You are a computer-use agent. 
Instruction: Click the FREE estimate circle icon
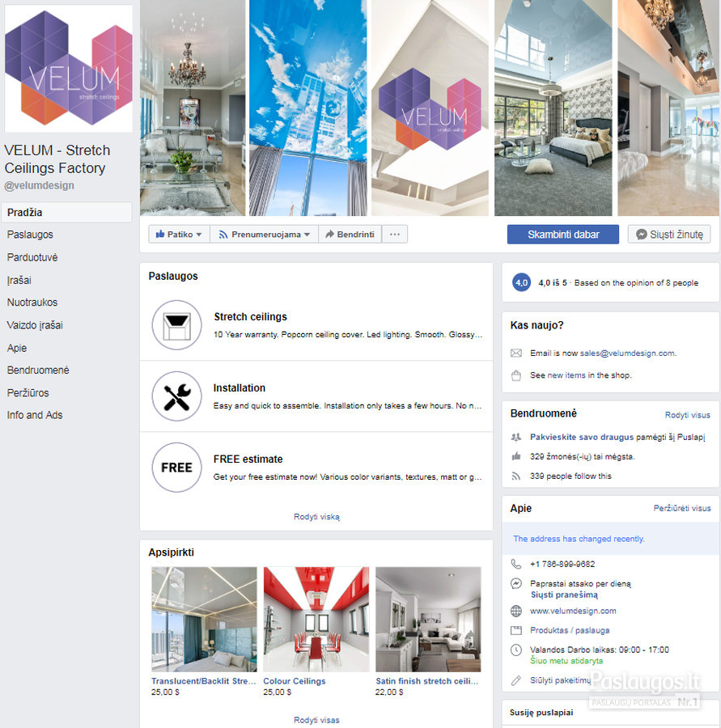tap(176, 467)
